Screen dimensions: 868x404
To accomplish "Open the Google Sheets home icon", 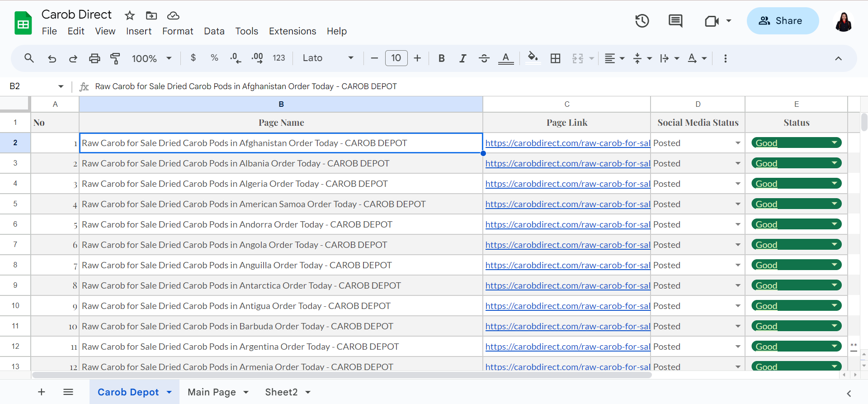I will pyautogui.click(x=23, y=23).
